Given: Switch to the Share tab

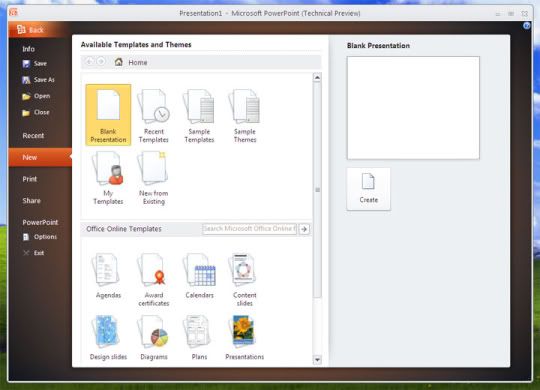Looking at the screenshot, I should click(x=31, y=201).
